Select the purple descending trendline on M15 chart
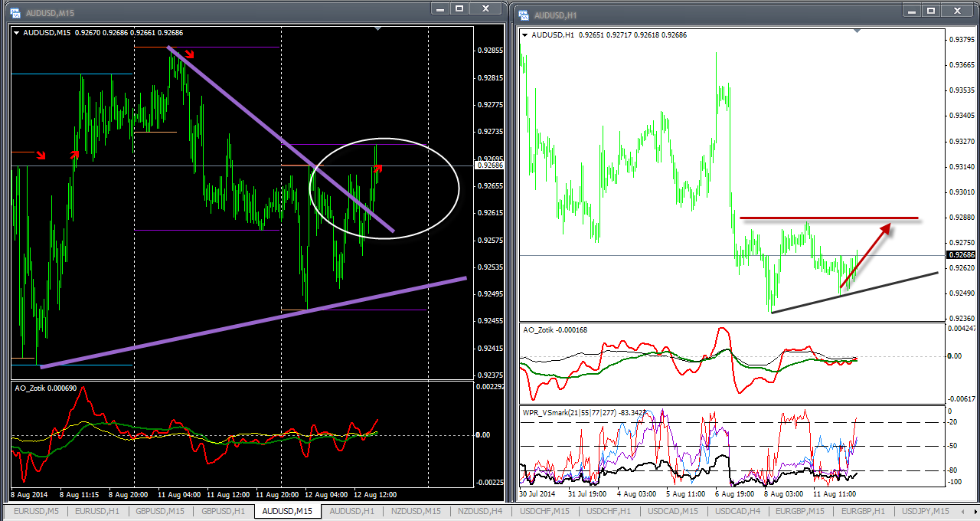 point(279,139)
